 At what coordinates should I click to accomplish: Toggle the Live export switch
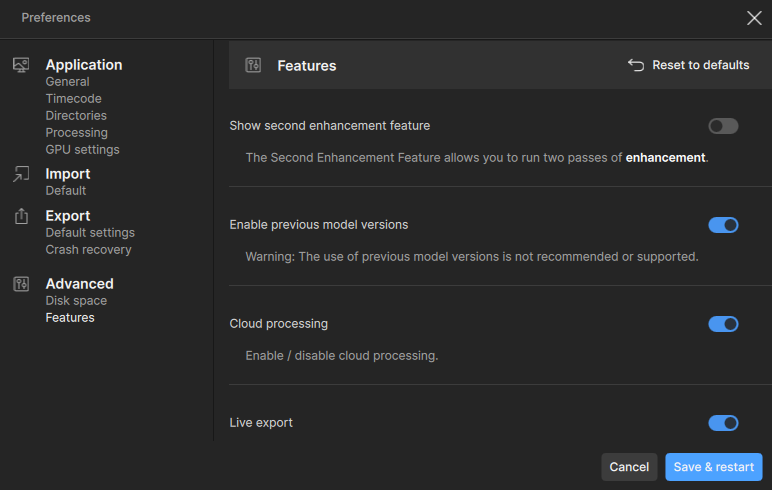click(x=723, y=423)
